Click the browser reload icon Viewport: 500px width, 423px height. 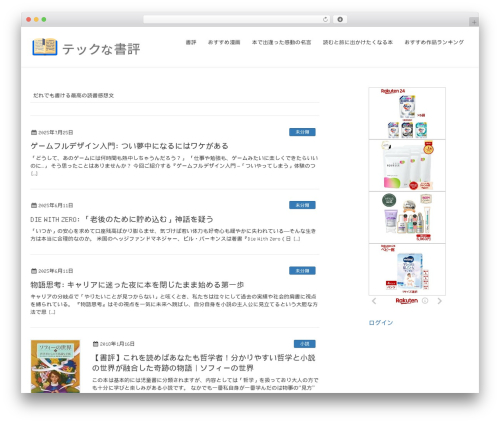tap(325, 19)
